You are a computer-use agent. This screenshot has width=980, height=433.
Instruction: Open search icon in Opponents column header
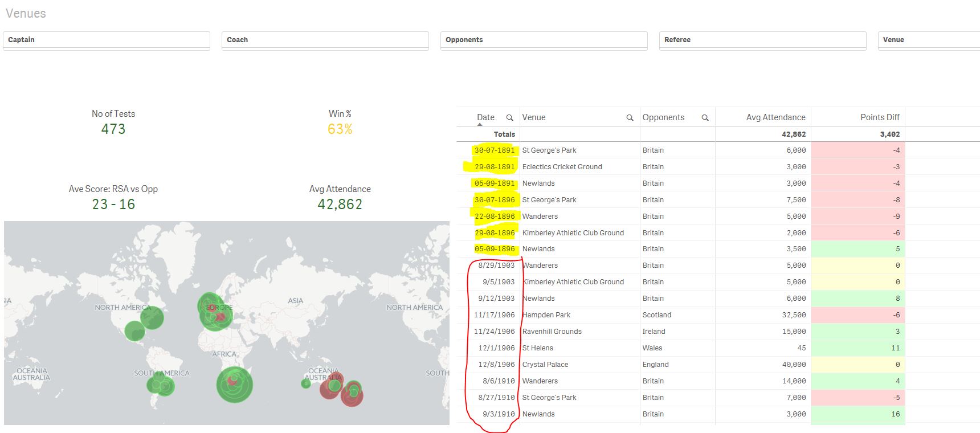tap(705, 117)
